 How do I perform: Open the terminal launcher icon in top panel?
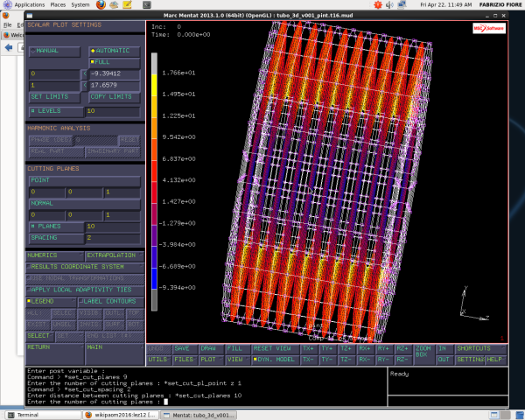(147, 4)
